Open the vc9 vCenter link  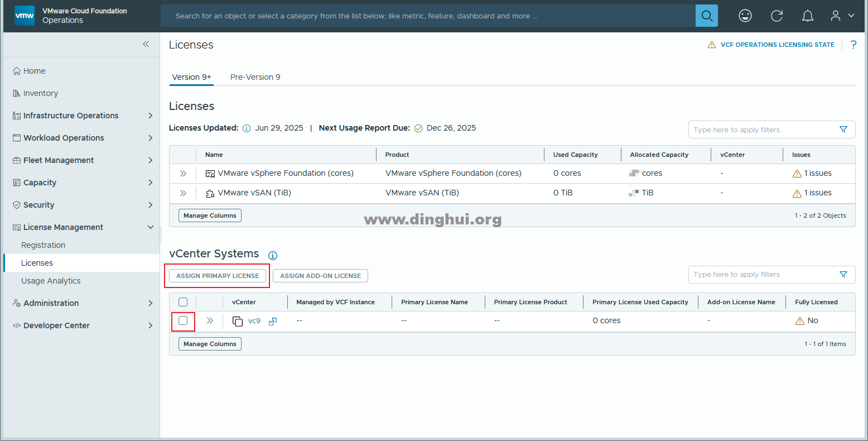point(254,321)
